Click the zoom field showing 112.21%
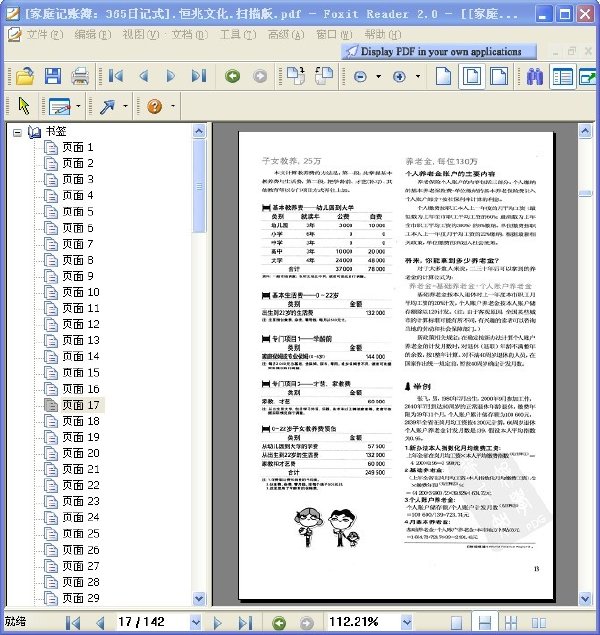 tap(363, 622)
